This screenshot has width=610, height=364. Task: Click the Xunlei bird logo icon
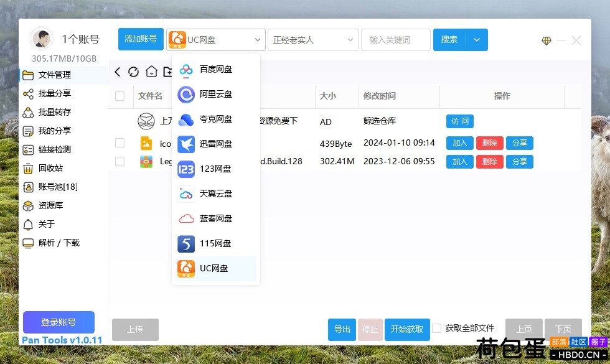[x=186, y=144]
